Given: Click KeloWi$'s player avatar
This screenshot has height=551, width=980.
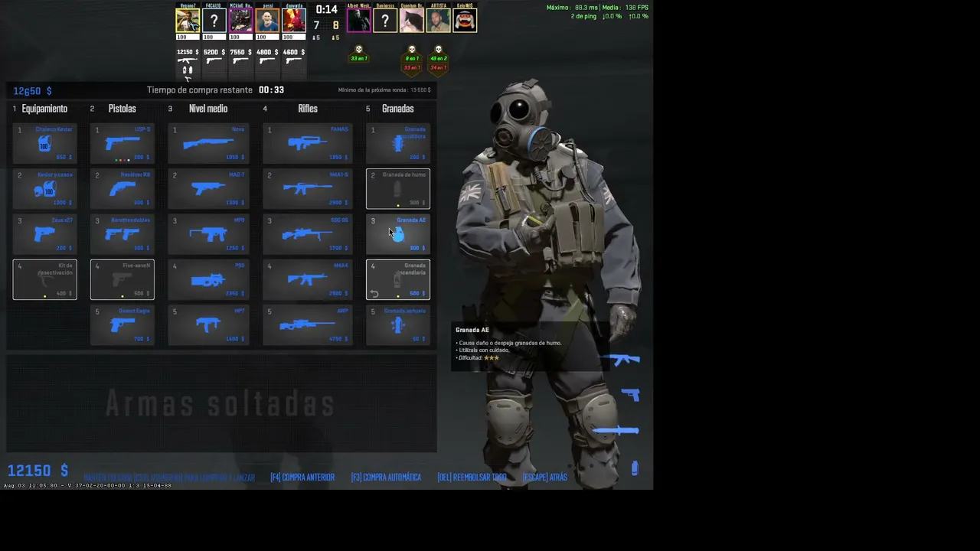Looking at the screenshot, I should click(465, 21).
